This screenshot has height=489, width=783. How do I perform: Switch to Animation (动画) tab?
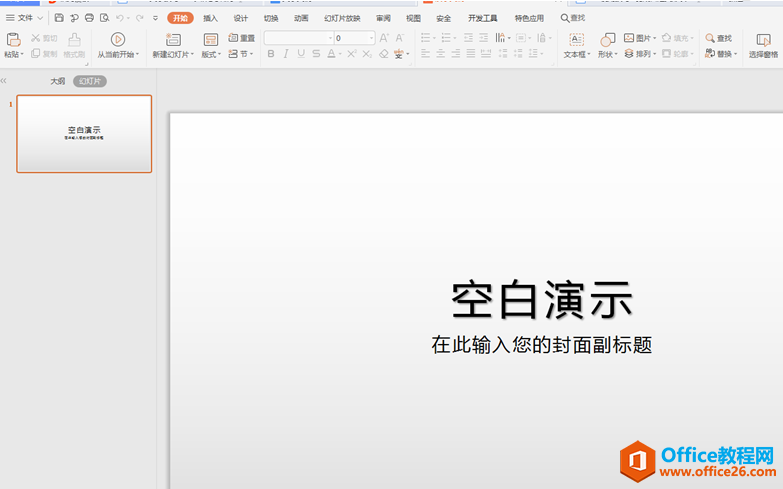tap(301, 18)
